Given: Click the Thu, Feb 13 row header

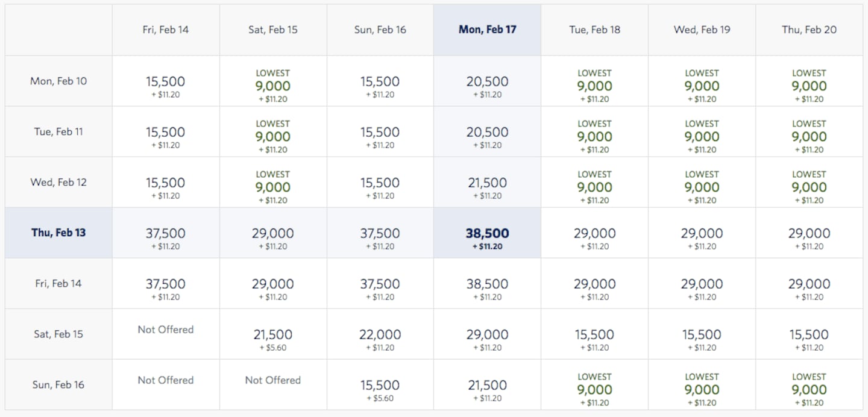Looking at the screenshot, I should click(58, 233).
